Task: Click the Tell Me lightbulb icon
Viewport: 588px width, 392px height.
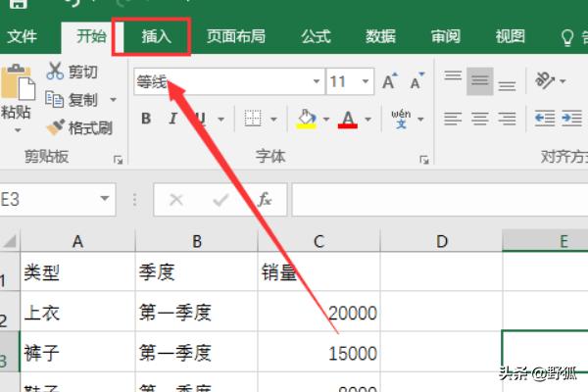Action: click(x=566, y=37)
